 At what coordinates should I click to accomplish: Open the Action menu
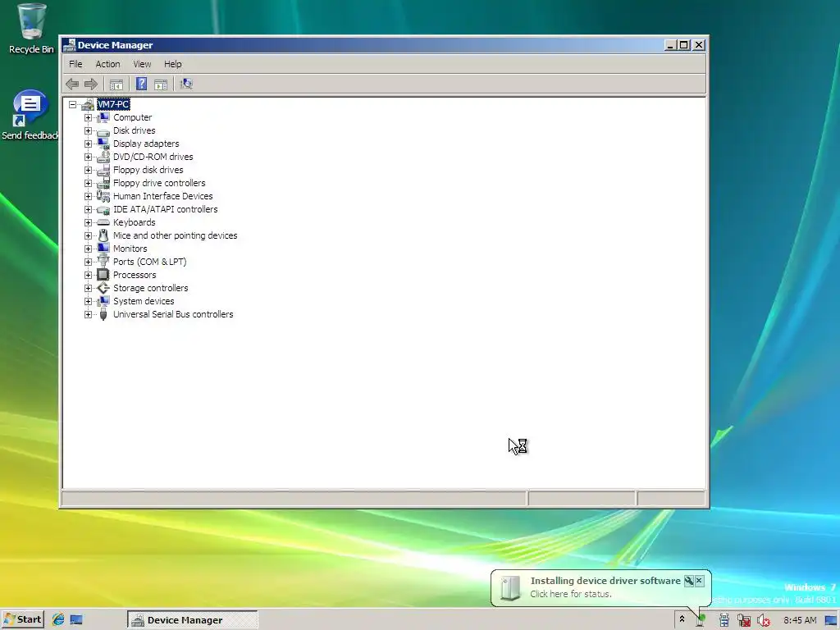coord(107,64)
